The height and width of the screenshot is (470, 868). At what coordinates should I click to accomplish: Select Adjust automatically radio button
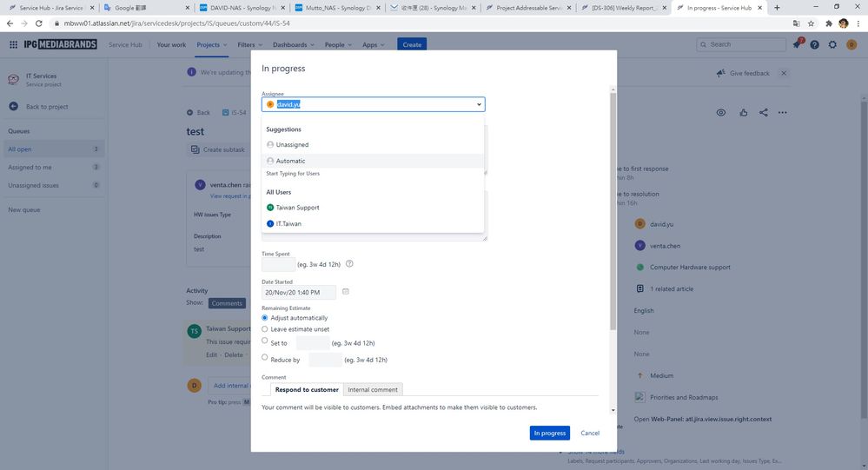pos(265,318)
